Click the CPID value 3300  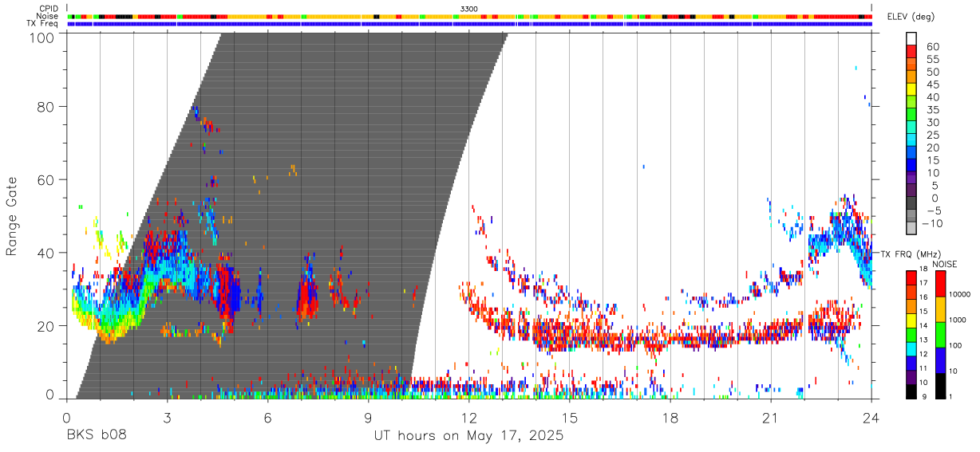[x=469, y=9]
